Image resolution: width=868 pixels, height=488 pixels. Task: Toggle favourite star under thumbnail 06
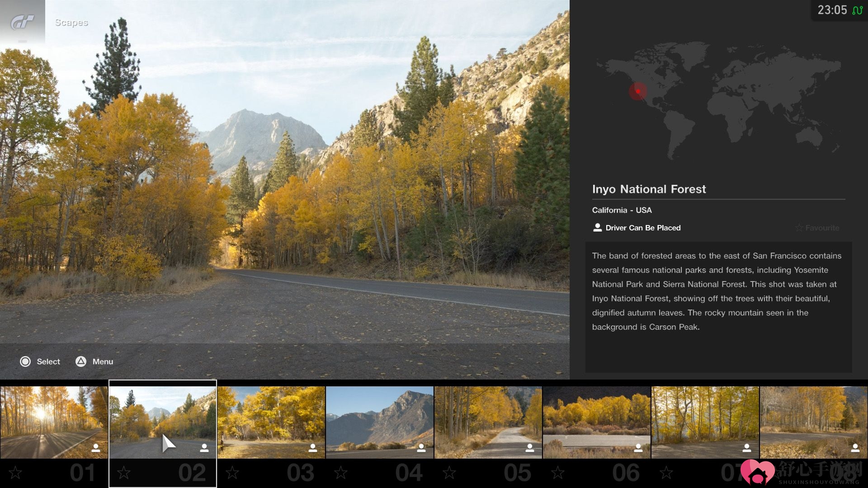click(558, 473)
